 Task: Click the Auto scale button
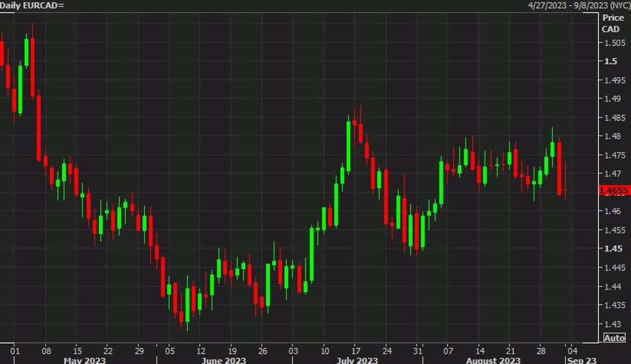[x=614, y=337]
